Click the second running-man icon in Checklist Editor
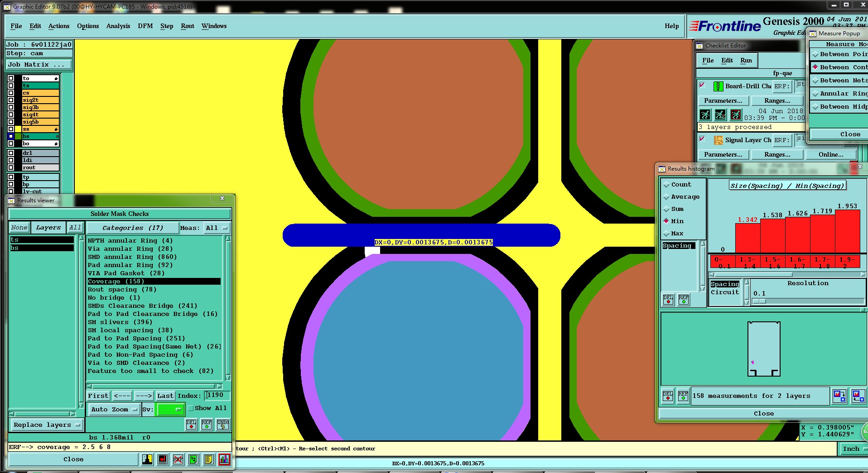 click(720, 115)
